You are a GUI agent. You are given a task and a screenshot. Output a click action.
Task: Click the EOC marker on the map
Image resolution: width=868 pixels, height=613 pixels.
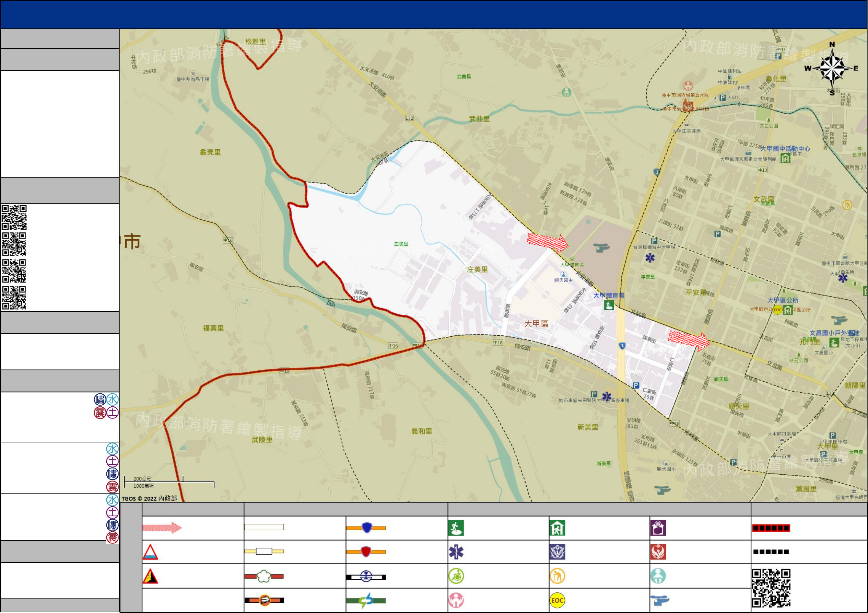coord(777,310)
